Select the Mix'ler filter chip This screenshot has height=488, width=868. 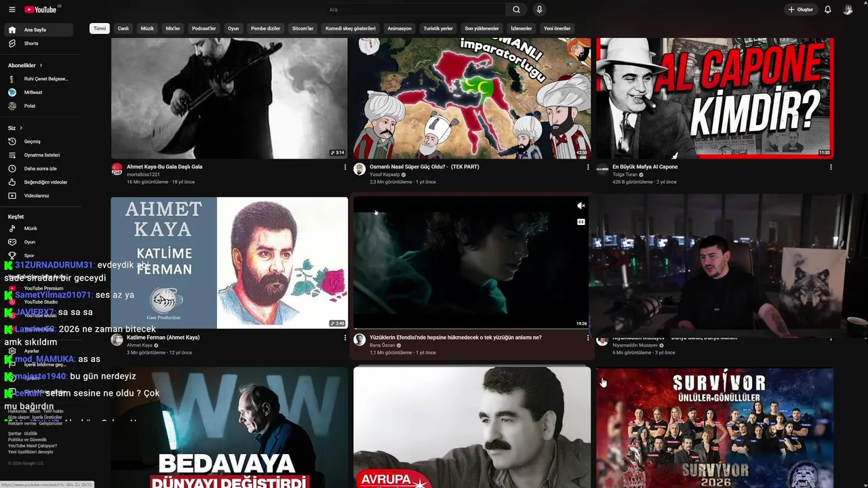tap(173, 28)
